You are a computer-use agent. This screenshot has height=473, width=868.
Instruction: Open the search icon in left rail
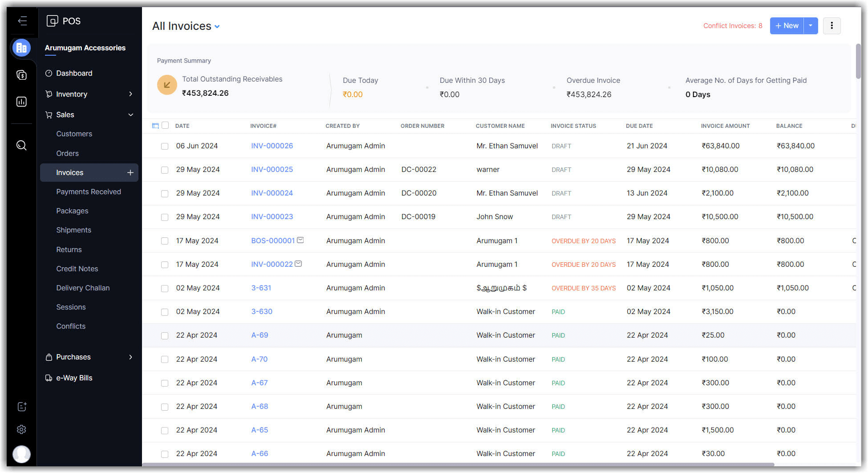[21, 146]
